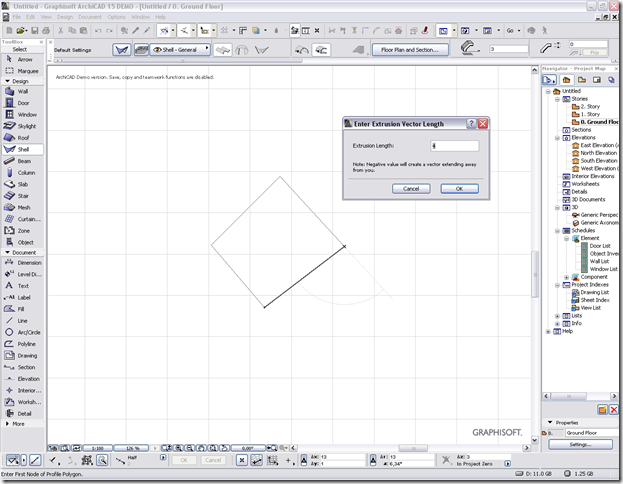Select the Line tool
The height and width of the screenshot is (484, 623).
22,321
